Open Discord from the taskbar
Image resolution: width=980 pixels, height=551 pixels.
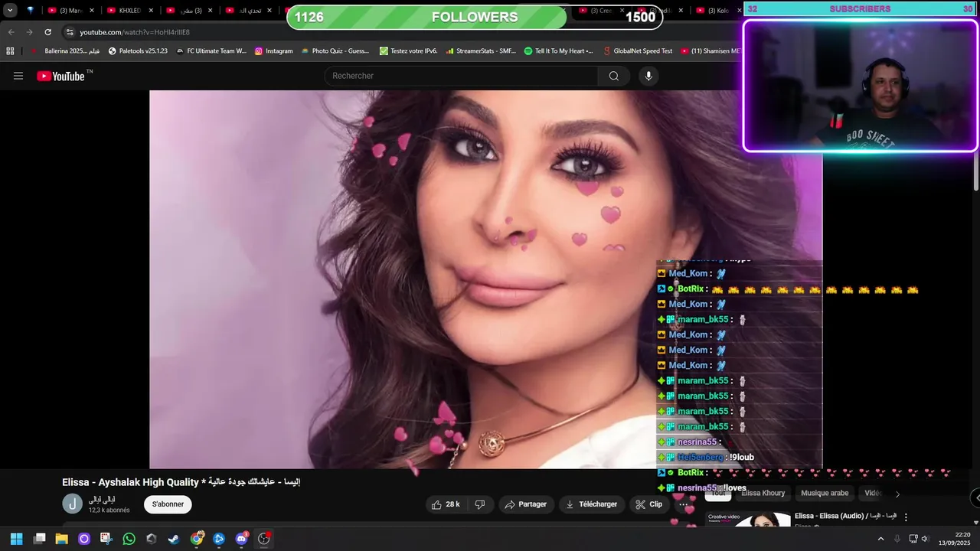(x=242, y=539)
